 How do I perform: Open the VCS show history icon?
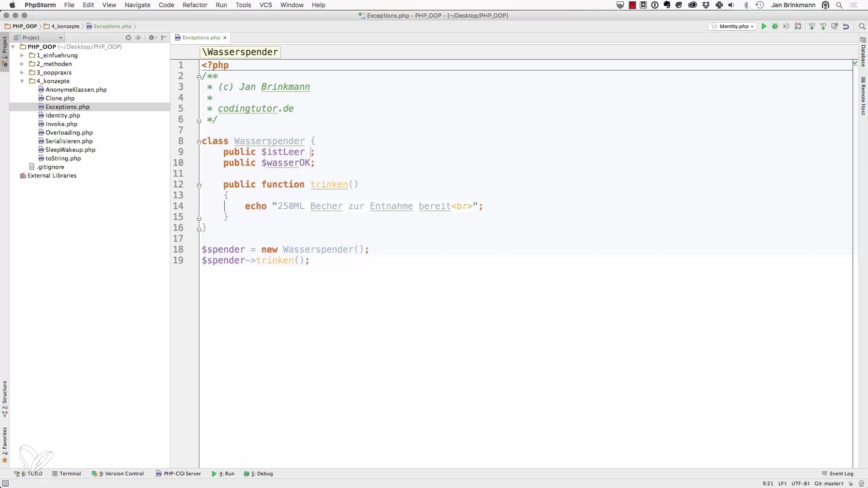coord(835,26)
